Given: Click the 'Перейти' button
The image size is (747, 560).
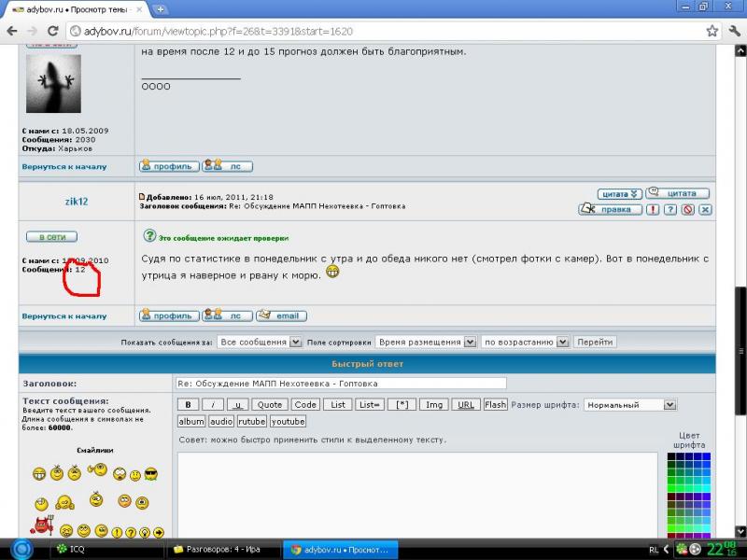Looking at the screenshot, I should (x=594, y=343).
